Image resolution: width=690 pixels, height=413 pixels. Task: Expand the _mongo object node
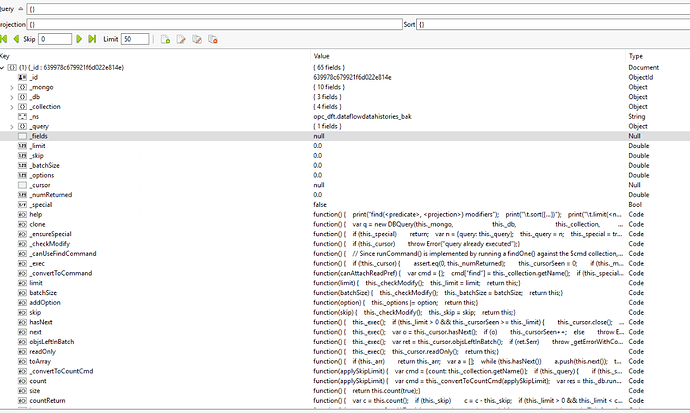pyautogui.click(x=12, y=86)
